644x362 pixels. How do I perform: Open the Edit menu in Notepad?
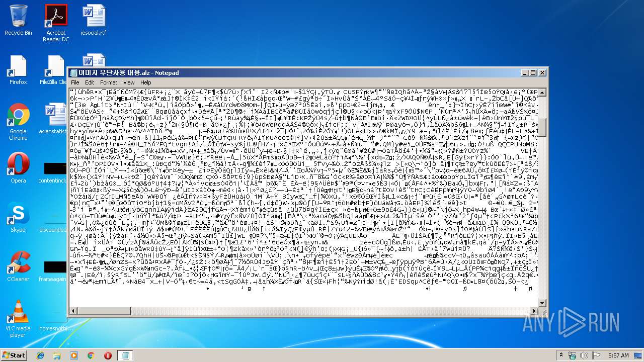90,82
